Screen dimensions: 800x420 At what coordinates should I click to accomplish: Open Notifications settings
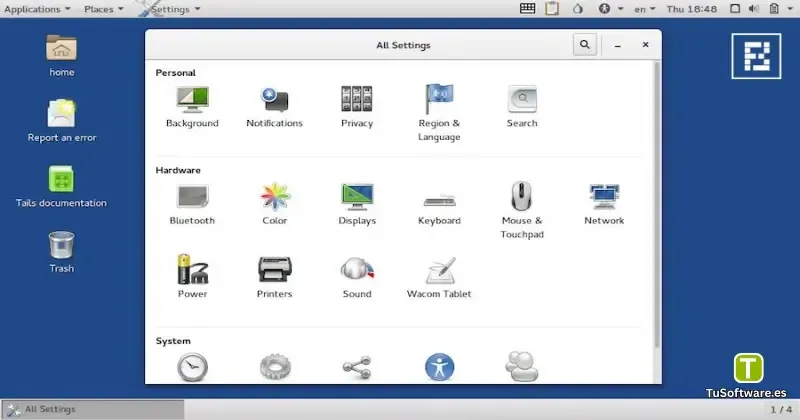coord(274,107)
